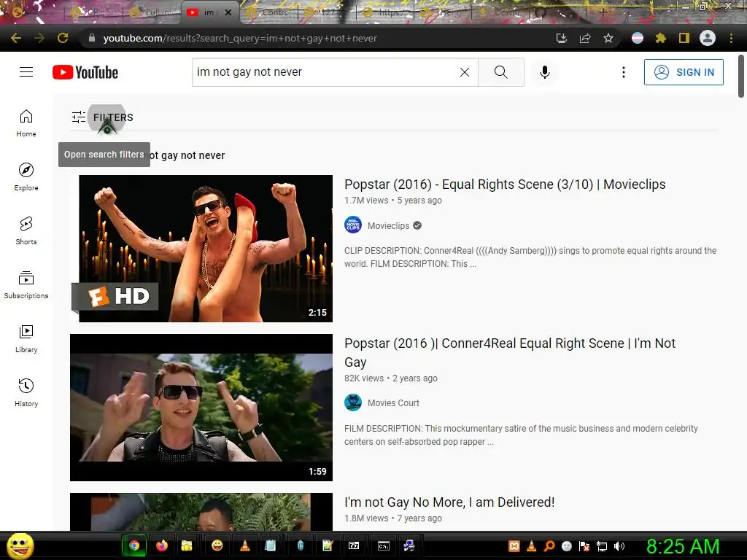Click the verified badge next to Movieclips
Viewport: 747px width, 560px height.
tap(417, 226)
